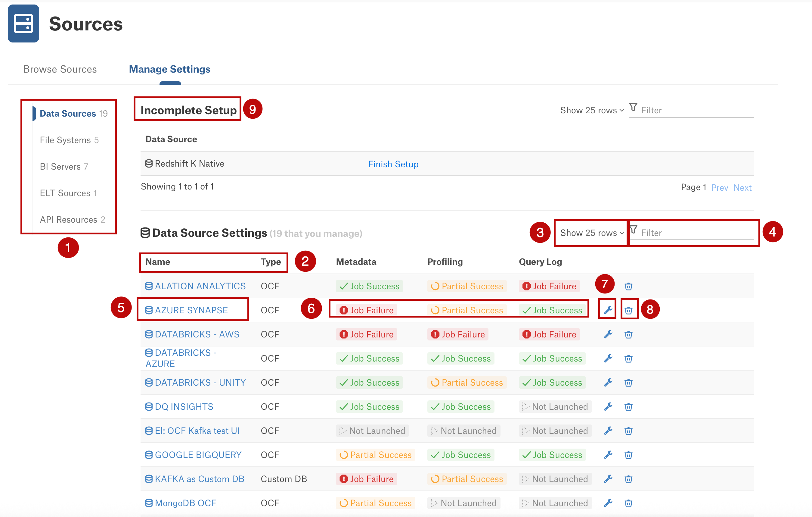The width and height of the screenshot is (812, 517).
Task: Click the wrench icon for AZURE SYNAPSE
Action: 608,310
